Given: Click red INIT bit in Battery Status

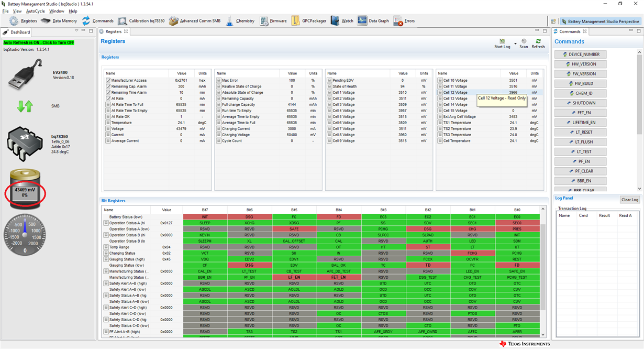Looking at the screenshot, I should (205, 217).
